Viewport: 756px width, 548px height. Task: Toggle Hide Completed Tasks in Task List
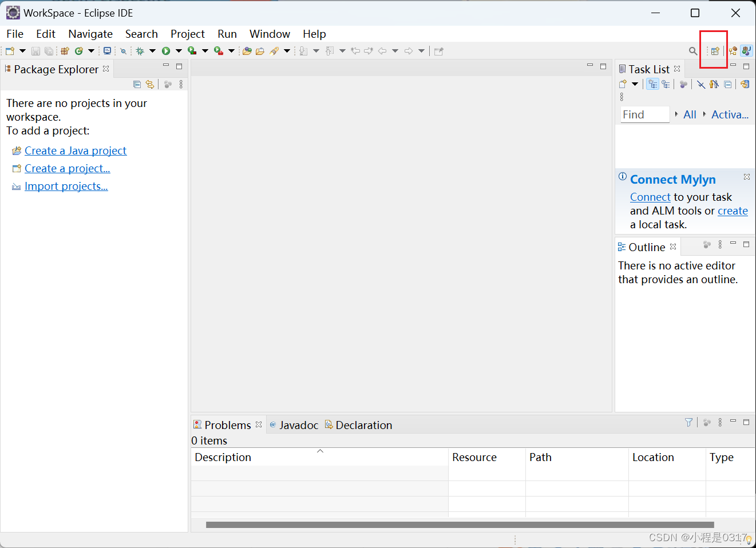[701, 84]
